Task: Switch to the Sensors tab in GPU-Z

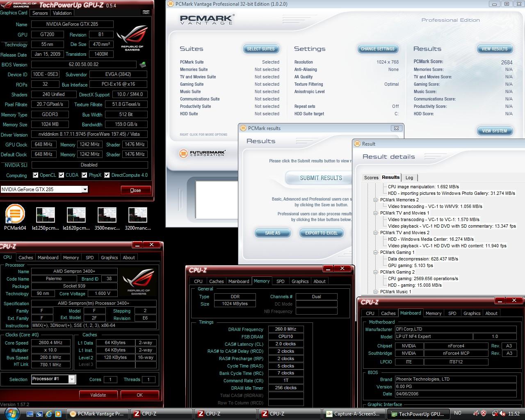Action: [40, 13]
